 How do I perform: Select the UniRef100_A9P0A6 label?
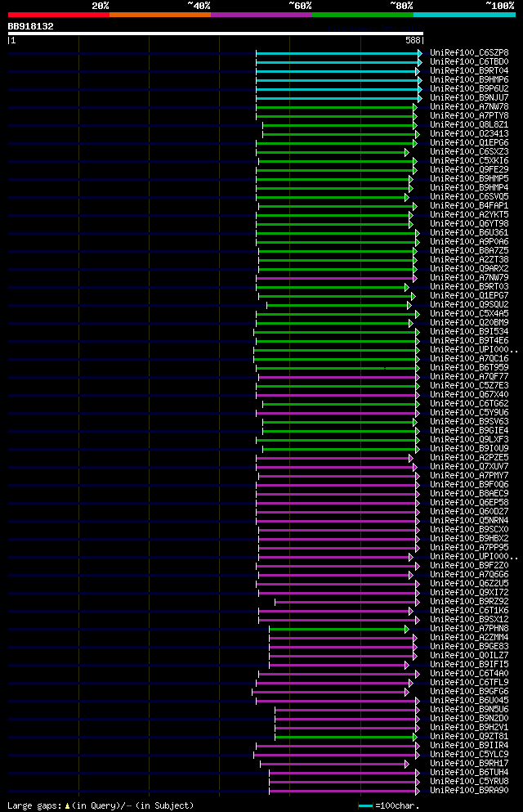(469, 241)
